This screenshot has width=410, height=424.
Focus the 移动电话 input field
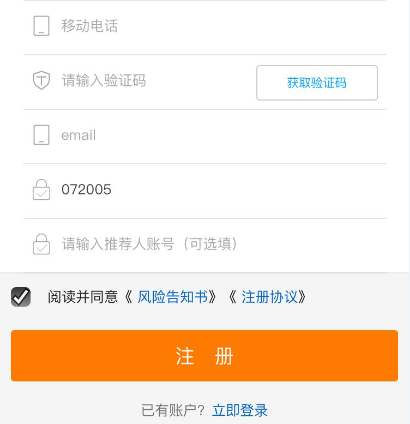(205, 26)
